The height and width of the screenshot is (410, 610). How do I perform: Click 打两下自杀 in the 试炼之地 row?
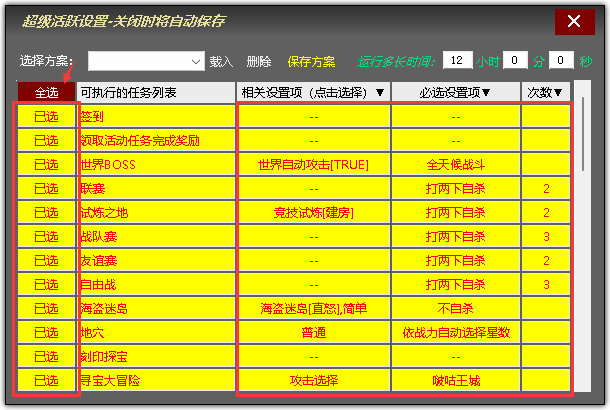pos(456,213)
